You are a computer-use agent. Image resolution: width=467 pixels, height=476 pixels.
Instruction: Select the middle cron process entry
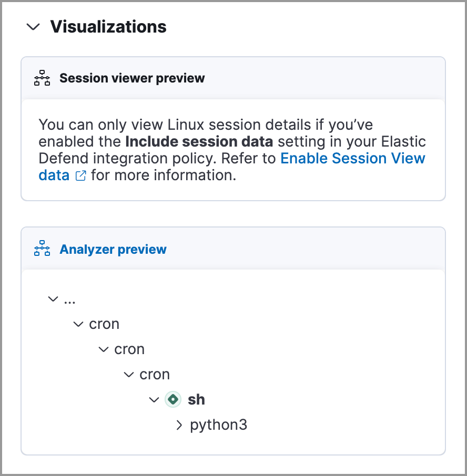(129, 349)
